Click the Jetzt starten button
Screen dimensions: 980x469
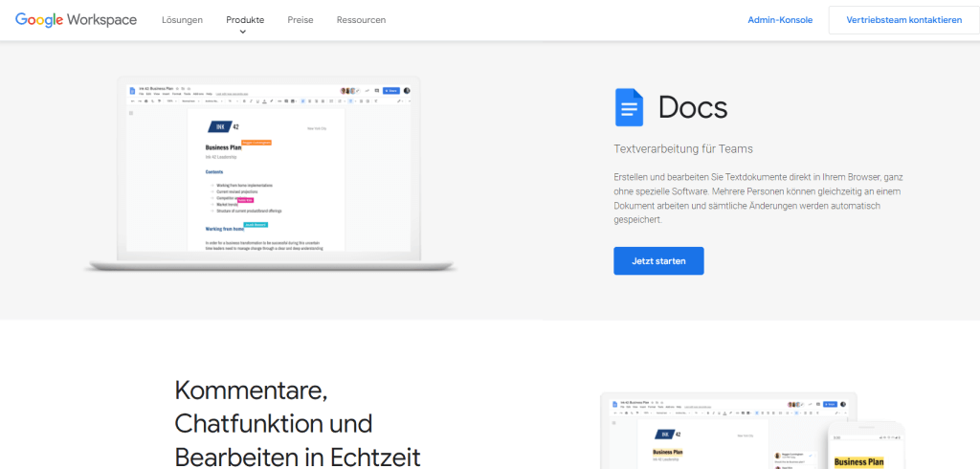[658, 260]
